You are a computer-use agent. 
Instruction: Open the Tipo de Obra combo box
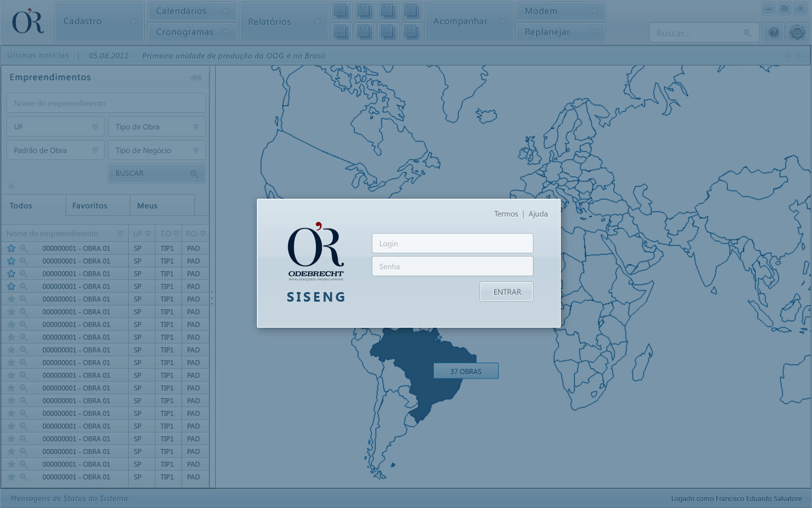click(157, 126)
